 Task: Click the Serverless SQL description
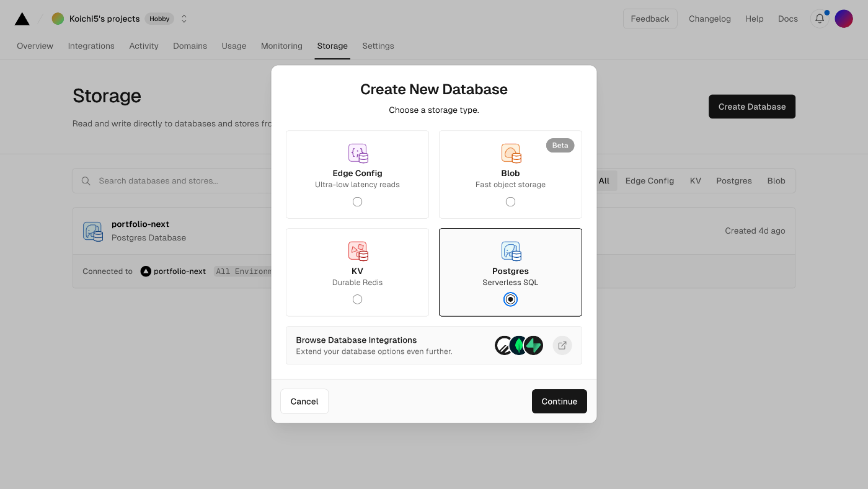tap(510, 283)
